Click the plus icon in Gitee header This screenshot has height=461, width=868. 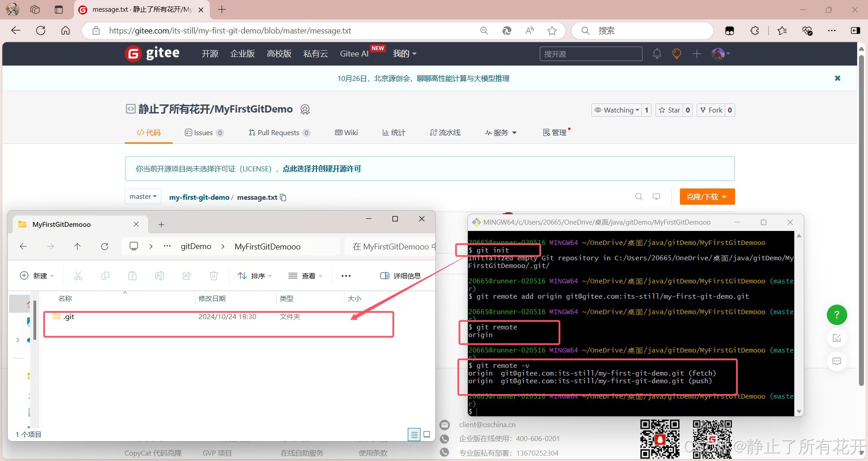click(697, 54)
